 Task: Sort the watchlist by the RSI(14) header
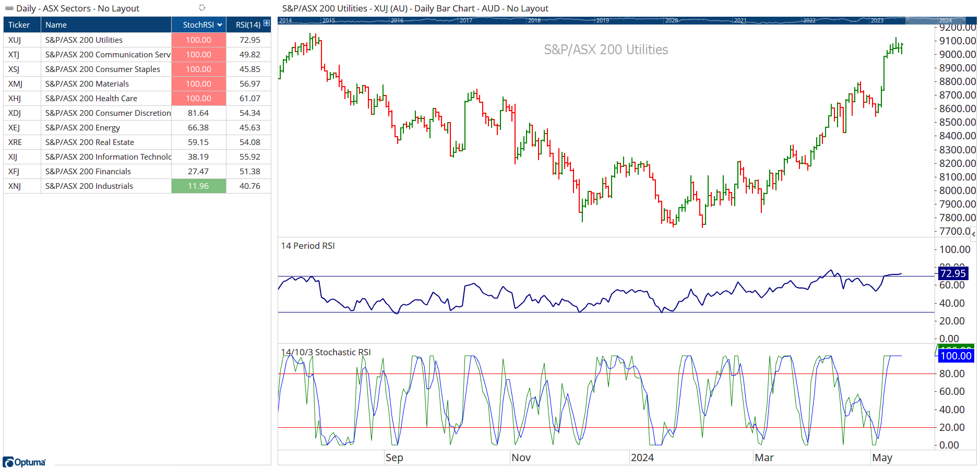coord(248,25)
